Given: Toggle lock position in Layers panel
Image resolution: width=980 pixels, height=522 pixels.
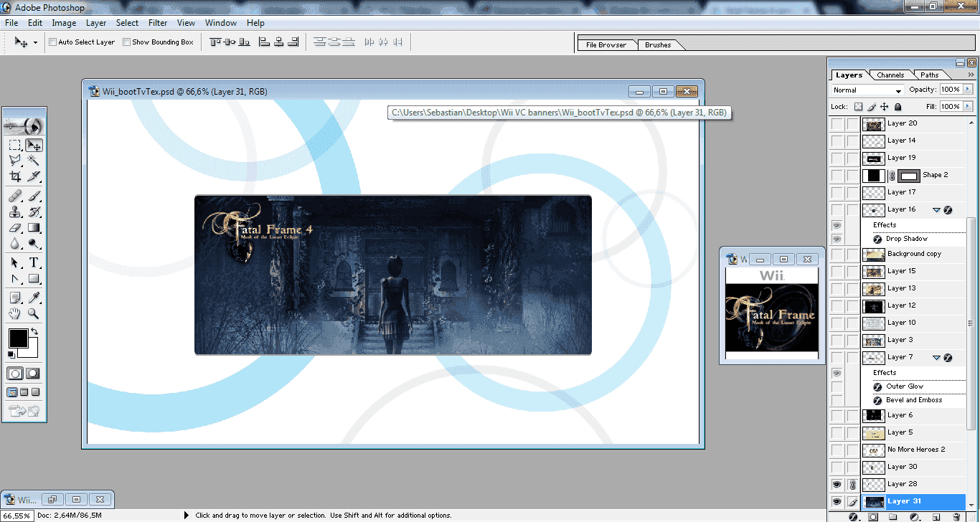Looking at the screenshot, I should [x=885, y=107].
